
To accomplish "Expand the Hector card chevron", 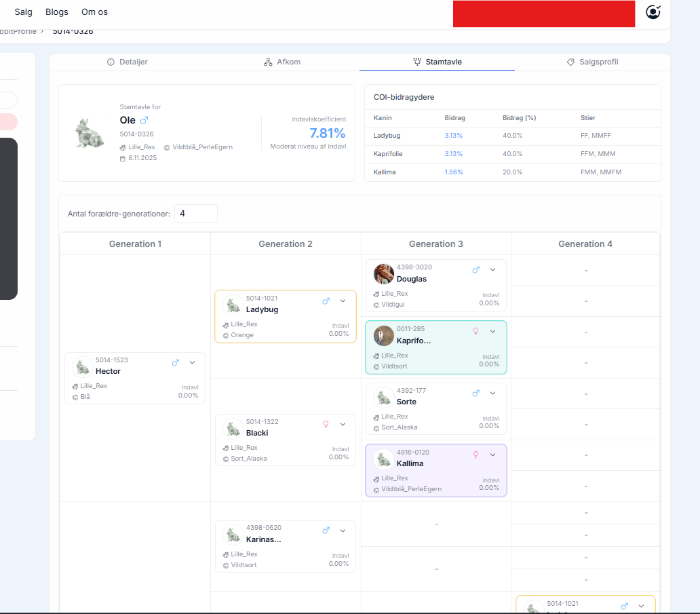I will [193, 362].
